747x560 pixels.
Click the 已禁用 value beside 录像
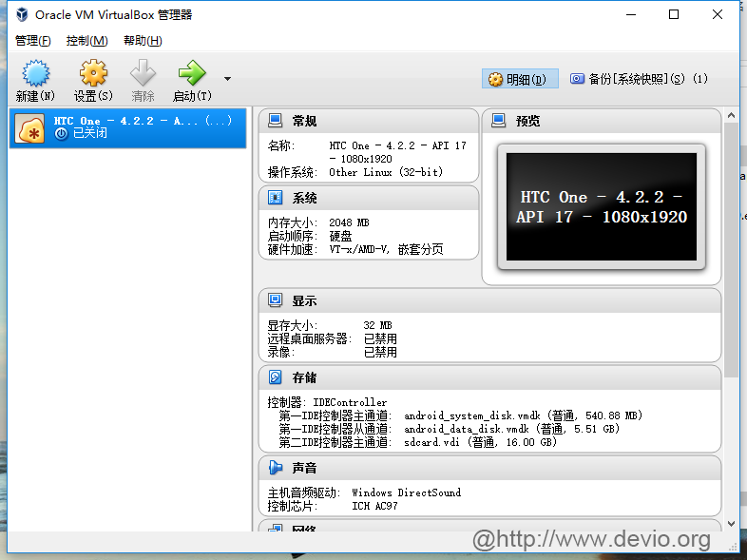tap(380, 352)
